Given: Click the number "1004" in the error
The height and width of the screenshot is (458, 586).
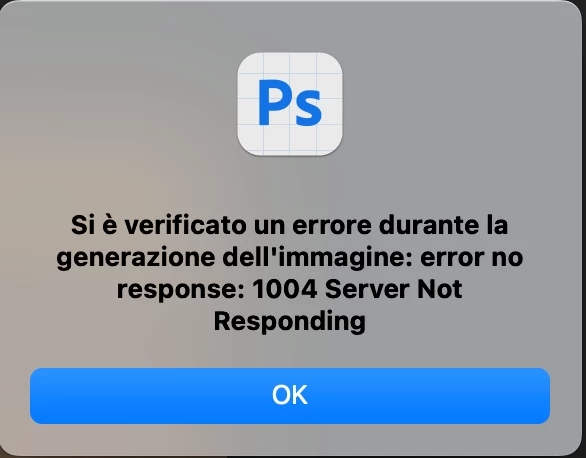Looking at the screenshot, I should pyautogui.click(x=285, y=289).
